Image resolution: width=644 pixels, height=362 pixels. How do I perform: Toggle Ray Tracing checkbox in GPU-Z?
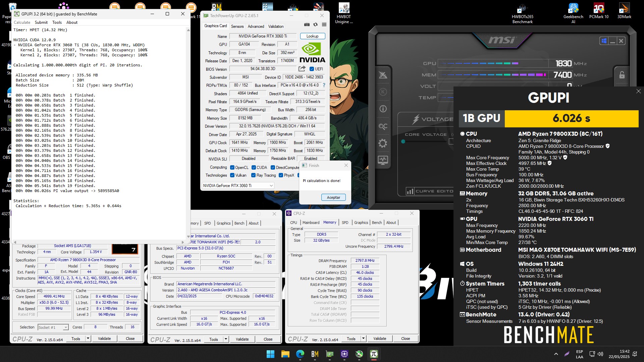pos(253,175)
